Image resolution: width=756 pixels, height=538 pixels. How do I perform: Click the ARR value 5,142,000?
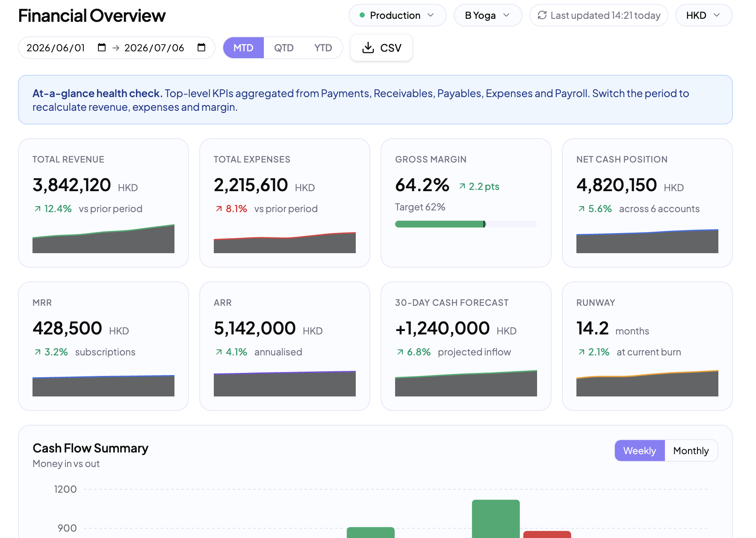255,328
